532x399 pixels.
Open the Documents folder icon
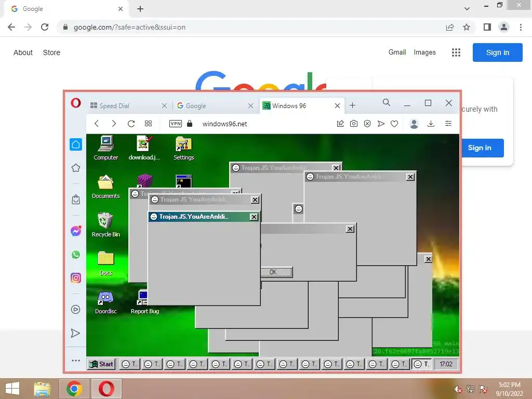click(106, 187)
